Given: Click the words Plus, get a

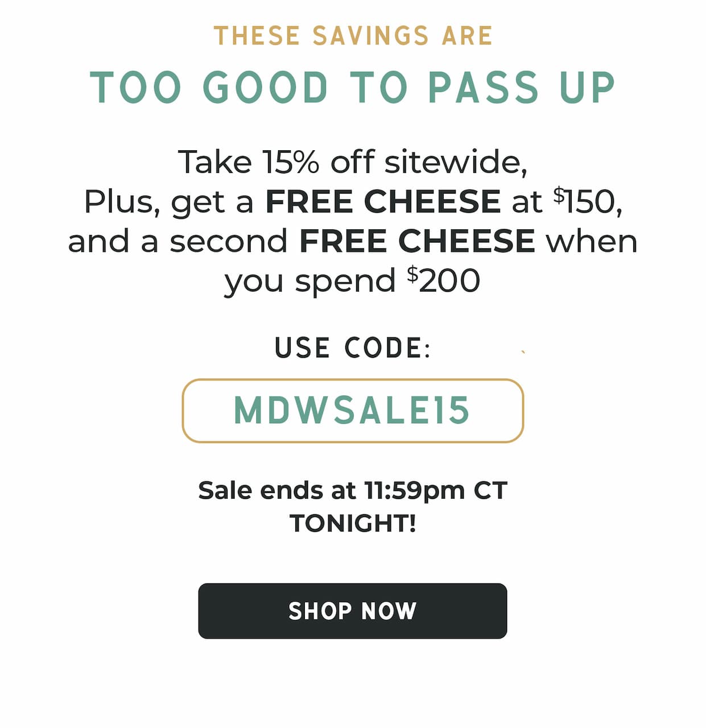Looking at the screenshot, I should click(x=168, y=202).
